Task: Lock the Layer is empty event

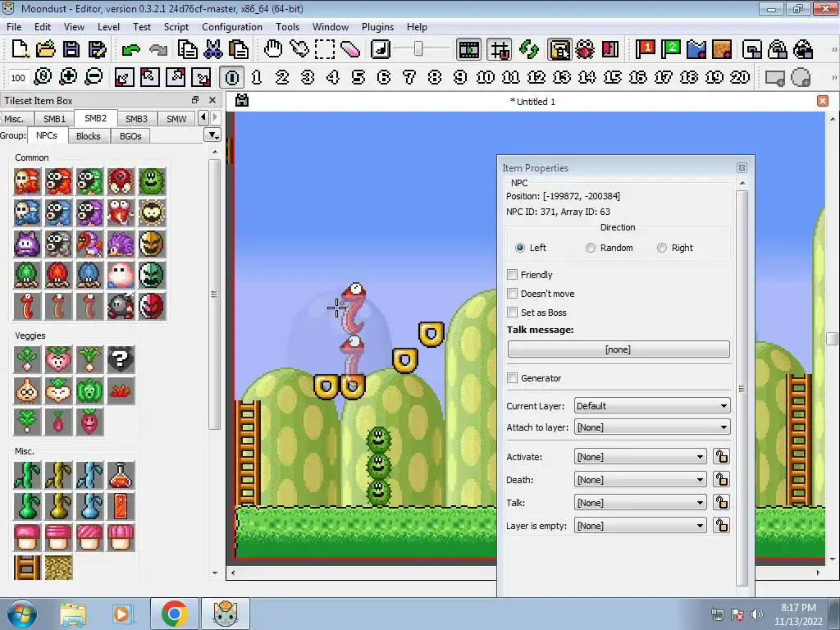Action: (x=721, y=526)
